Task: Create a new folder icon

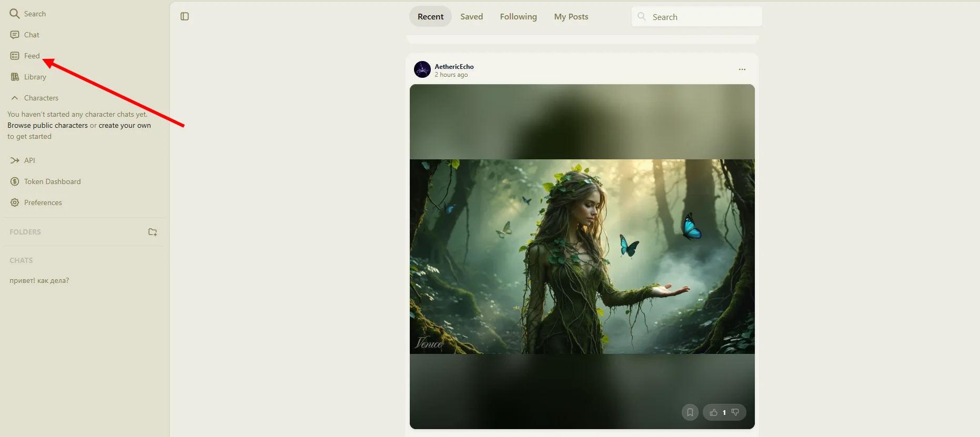Action: point(153,232)
